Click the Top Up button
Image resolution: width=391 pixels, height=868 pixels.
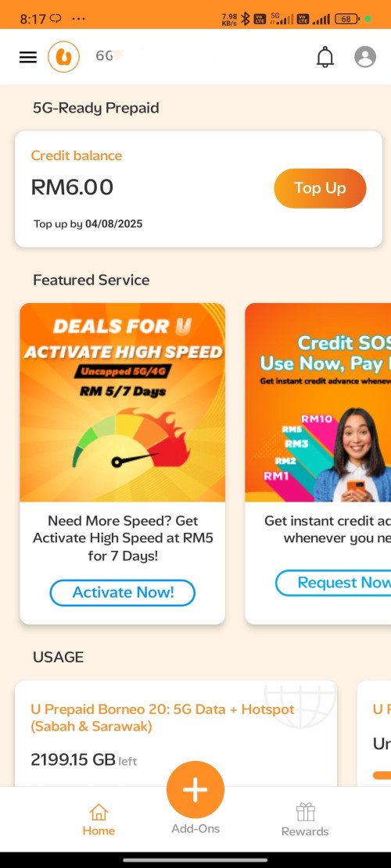[320, 188]
